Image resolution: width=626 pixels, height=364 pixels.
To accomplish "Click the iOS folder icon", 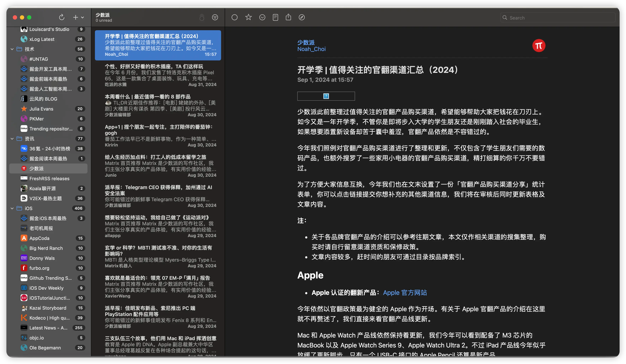I will click(x=19, y=208).
